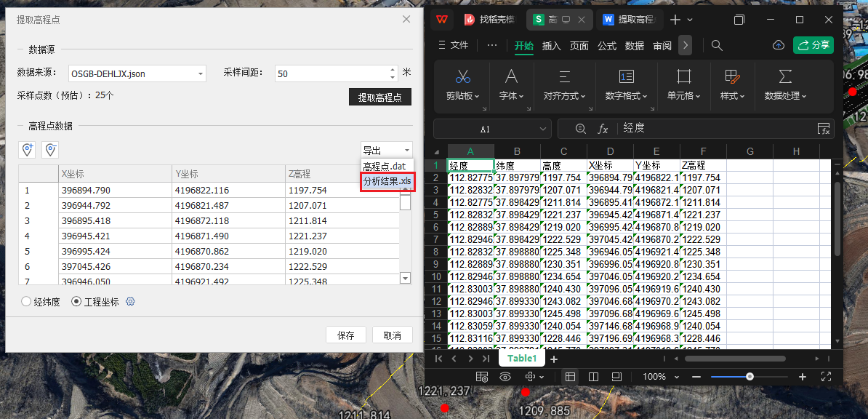Click the remove elevation point icon

50,150
